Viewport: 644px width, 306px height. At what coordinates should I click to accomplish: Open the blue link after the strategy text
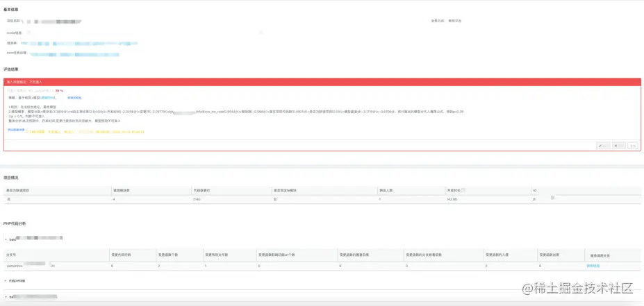click(74, 98)
